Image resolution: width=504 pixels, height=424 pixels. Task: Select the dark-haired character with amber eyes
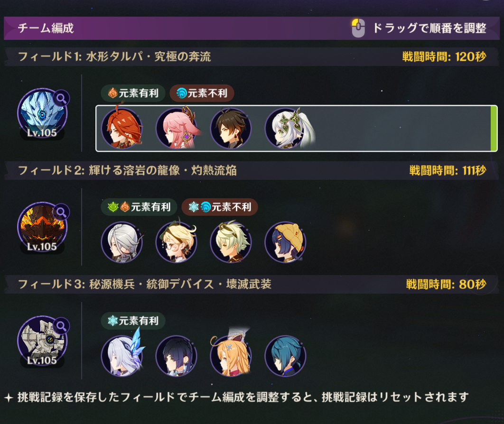tap(231, 128)
